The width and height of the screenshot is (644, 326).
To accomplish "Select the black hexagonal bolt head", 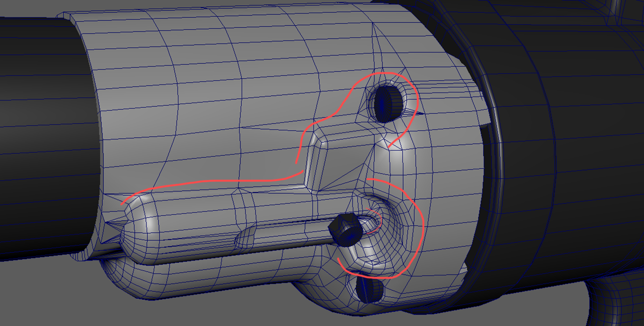I will pos(346,230).
